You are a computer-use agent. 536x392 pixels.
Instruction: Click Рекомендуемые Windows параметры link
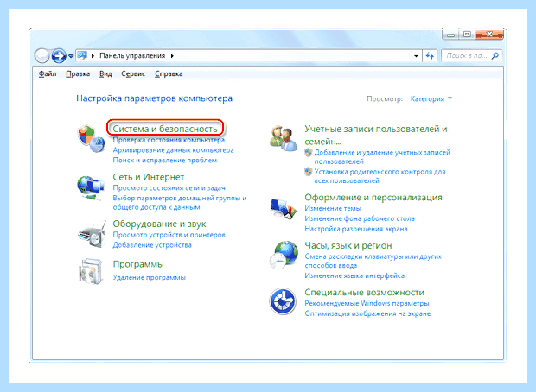pyautogui.click(x=367, y=303)
